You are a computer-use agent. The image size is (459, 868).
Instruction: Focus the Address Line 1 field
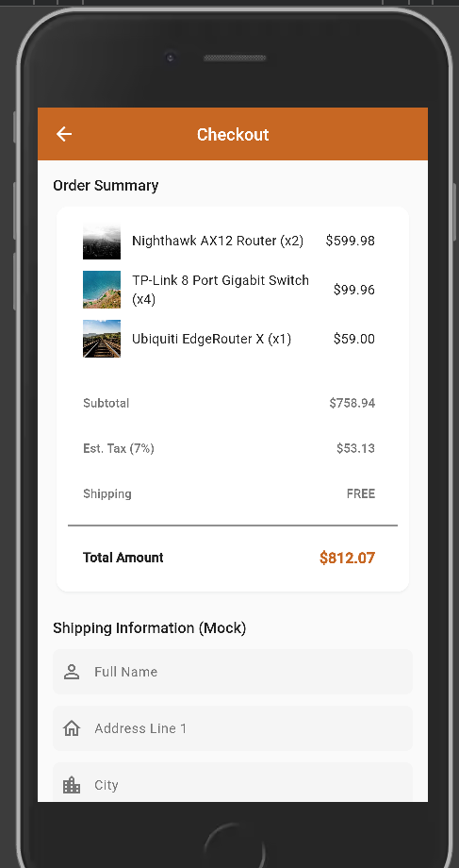click(233, 728)
